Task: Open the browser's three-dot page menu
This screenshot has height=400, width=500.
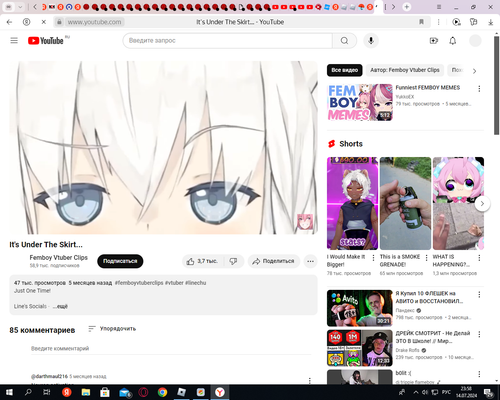Action: click(x=438, y=22)
